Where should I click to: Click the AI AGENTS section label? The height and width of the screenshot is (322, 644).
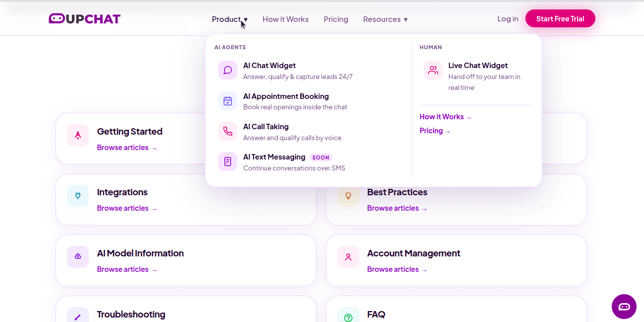point(230,47)
